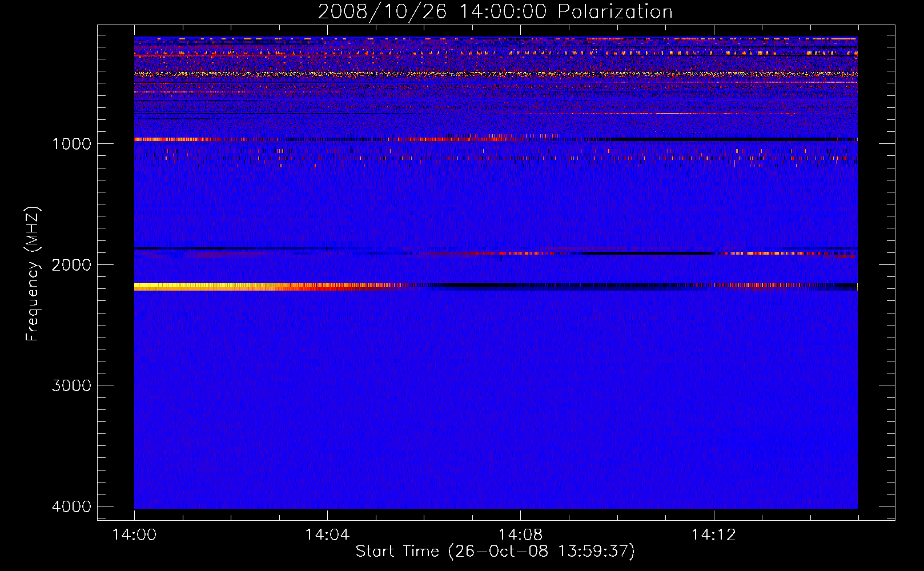Select the 2000 MHz frequency tick label
924x571 pixels.
pyautogui.click(x=71, y=264)
